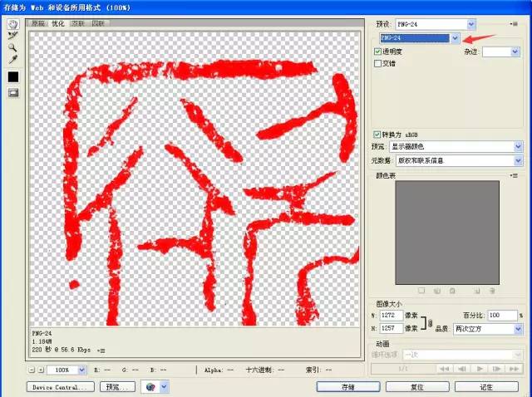Select the Eyedropper tool
Image resolution: width=532 pixels, height=397 pixels.
click(x=13, y=61)
